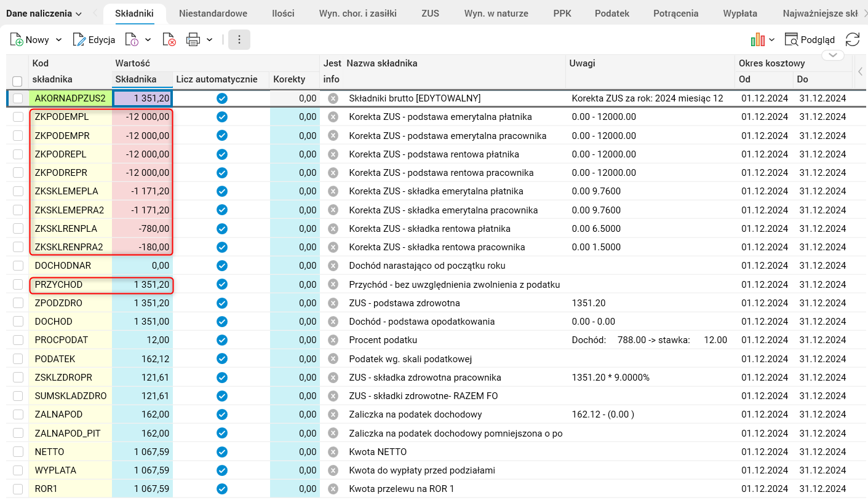The image size is (868, 503).
Task: Tick the checkbox for the PRZYCHOD row
Action: [18, 285]
